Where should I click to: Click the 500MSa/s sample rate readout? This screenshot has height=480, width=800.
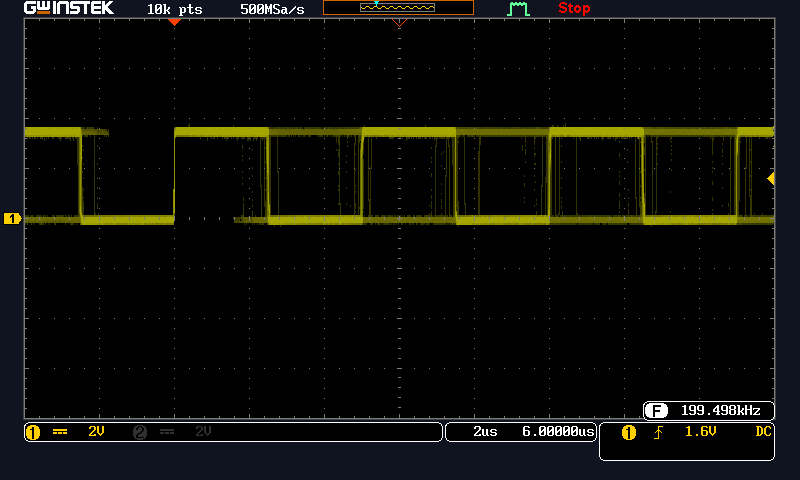pos(272,9)
